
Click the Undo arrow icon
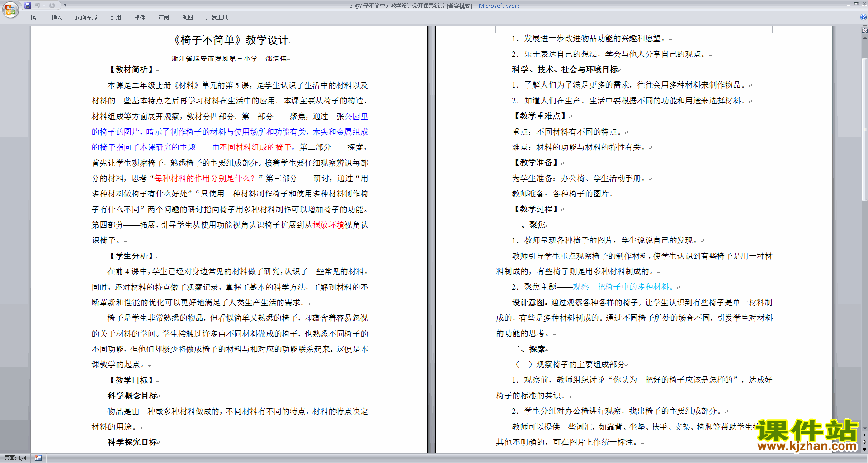pos(38,5)
